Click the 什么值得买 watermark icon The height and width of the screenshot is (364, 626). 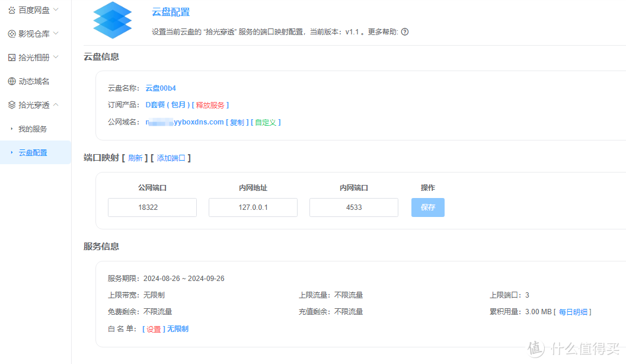tap(534, 351)
